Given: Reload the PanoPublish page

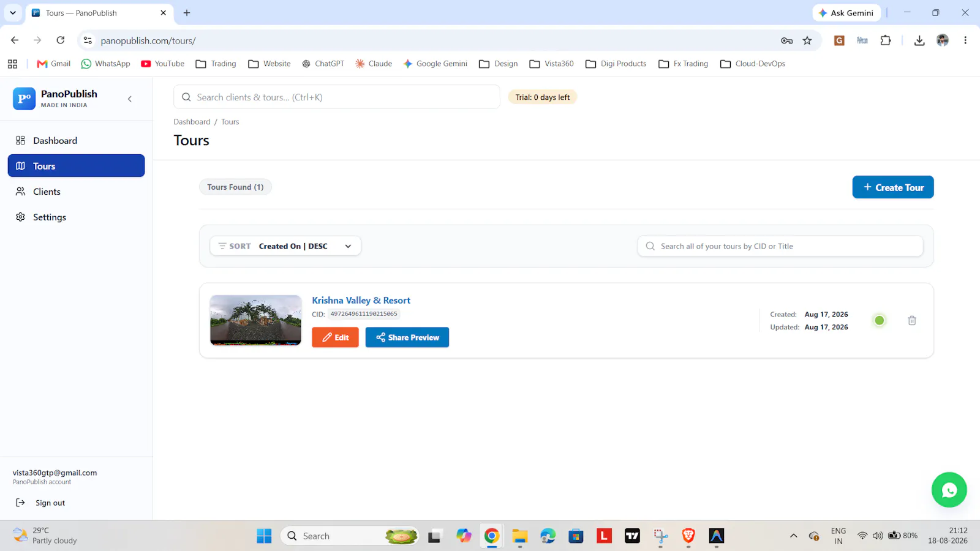Looking at the screenshot, I should tap(61, 40).
